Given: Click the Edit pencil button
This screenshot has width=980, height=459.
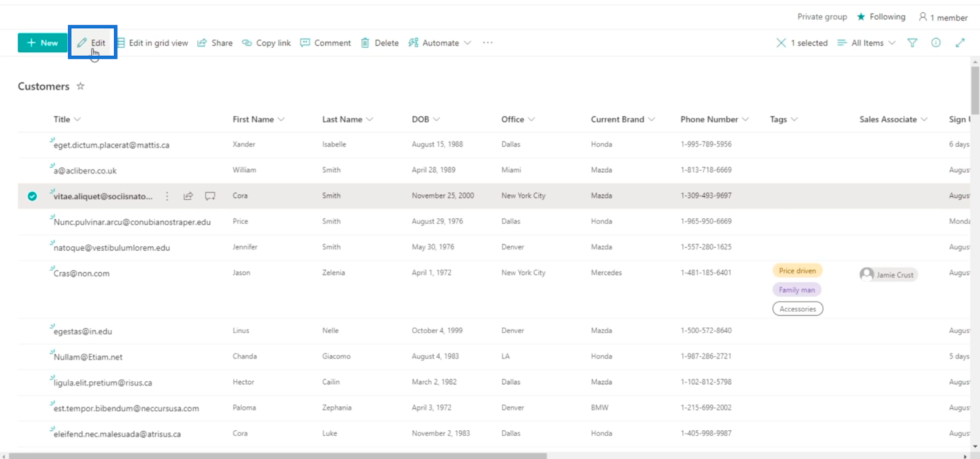Looking at the screenshot, I should pos(91,43).
